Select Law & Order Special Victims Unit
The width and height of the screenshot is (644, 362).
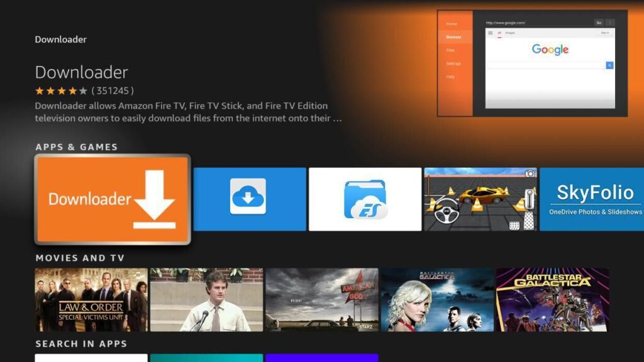click(91, 300)
